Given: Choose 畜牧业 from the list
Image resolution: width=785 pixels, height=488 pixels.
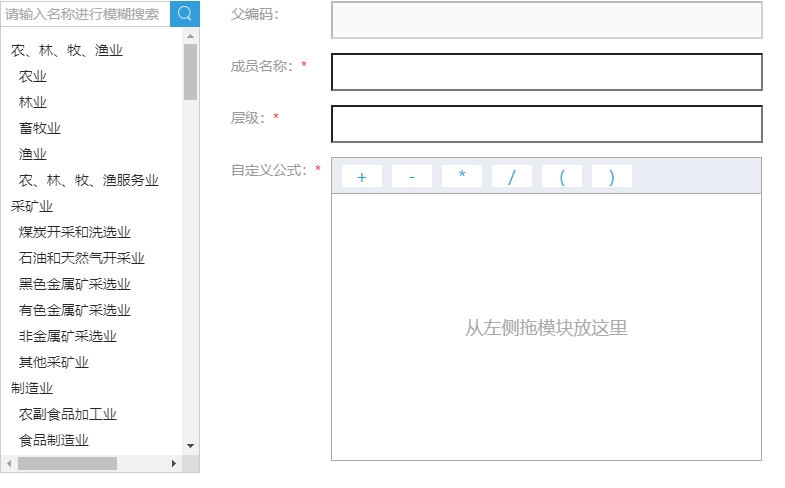Looking at the screenshot, I should 40,128.
